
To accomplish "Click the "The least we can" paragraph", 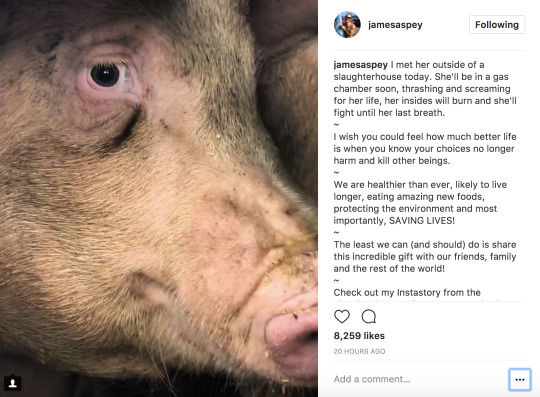I will [x=425, y=256].
